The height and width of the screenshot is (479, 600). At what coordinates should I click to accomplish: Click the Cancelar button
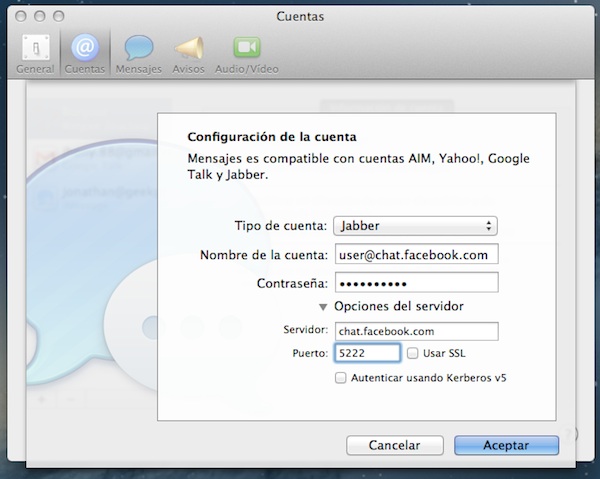pos(395,445)
